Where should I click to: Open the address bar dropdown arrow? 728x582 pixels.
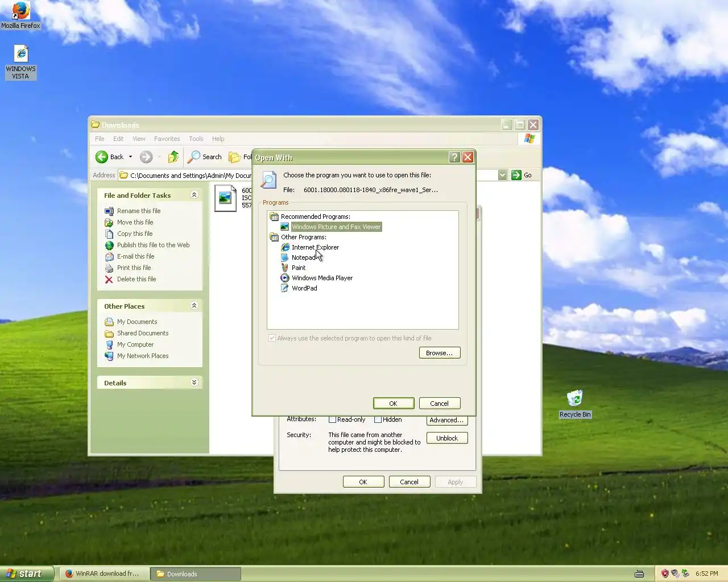(502, 175)
